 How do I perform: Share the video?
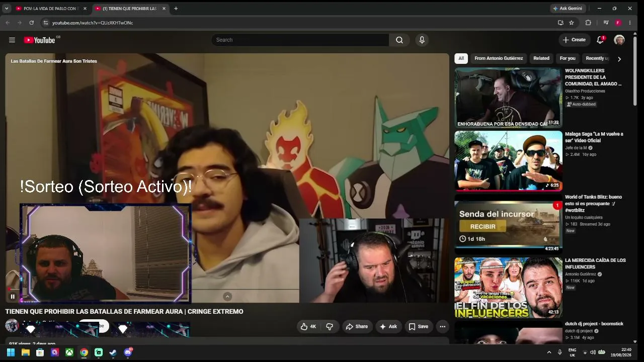point(357,327)
